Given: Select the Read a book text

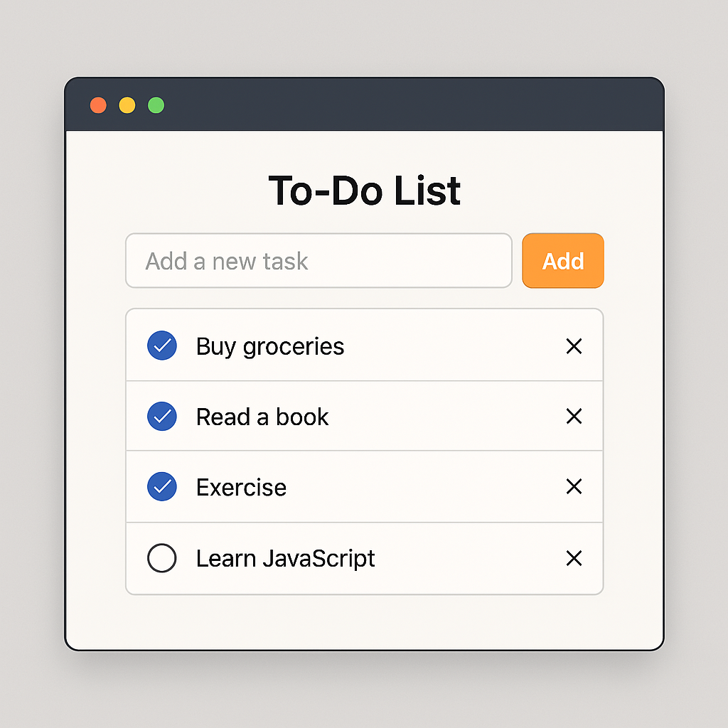Looking at the screenshot, I should pos(262,417).
